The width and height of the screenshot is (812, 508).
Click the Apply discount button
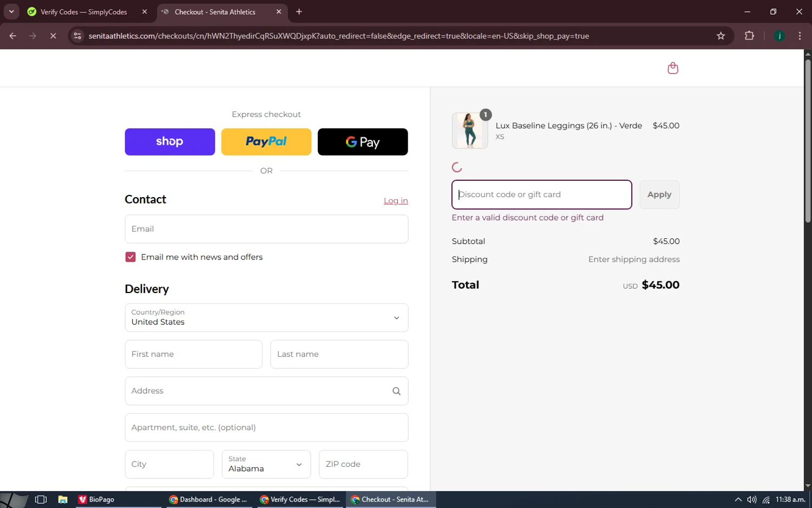click(x=659, y=194)
